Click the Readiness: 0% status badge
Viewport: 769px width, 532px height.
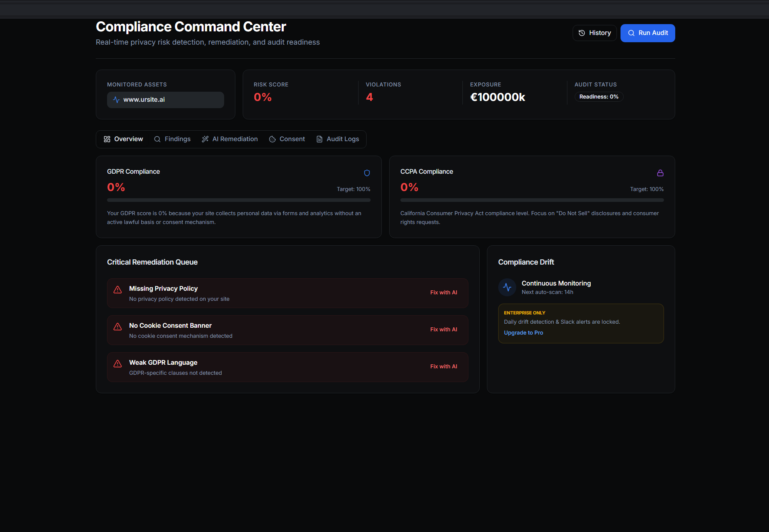(599, 97)
